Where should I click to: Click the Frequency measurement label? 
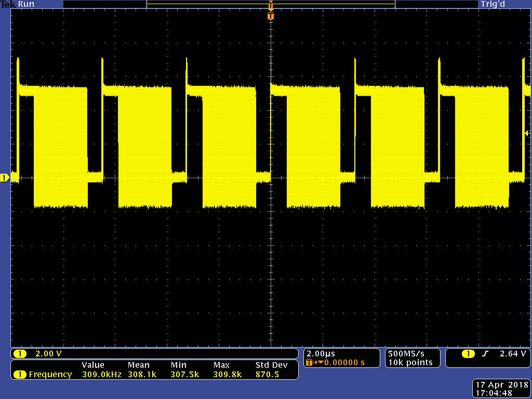(50, 375)
